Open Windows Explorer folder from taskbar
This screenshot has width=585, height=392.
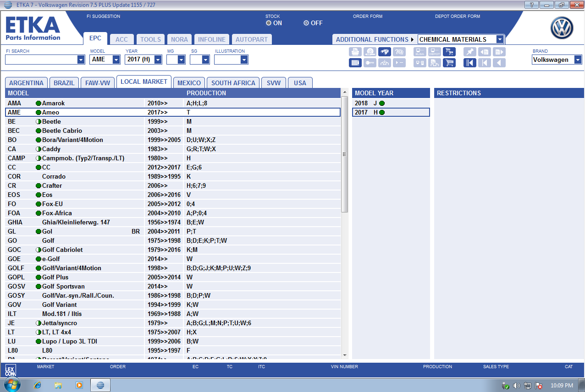pyautogui.click(x=58, y=385)
